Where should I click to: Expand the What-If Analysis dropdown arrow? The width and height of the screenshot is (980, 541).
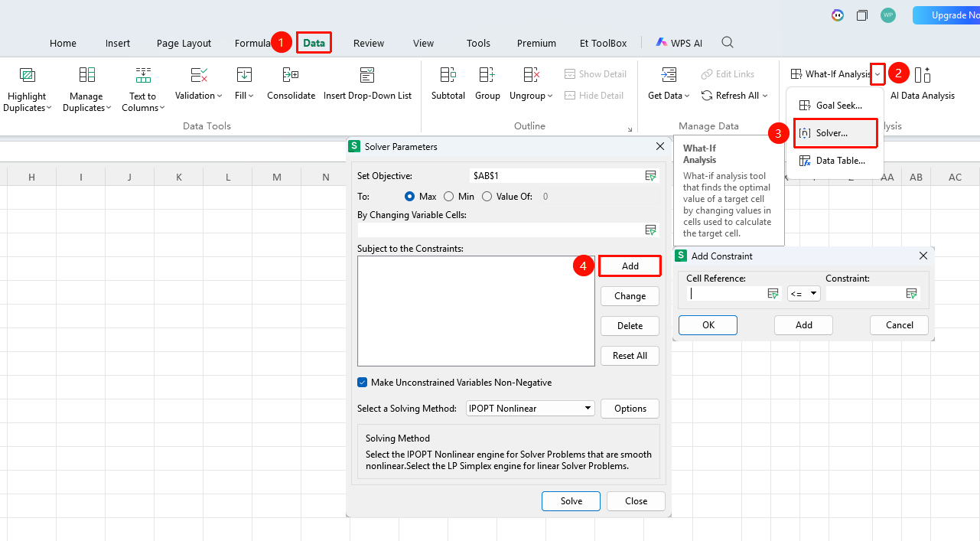[877, 74]
